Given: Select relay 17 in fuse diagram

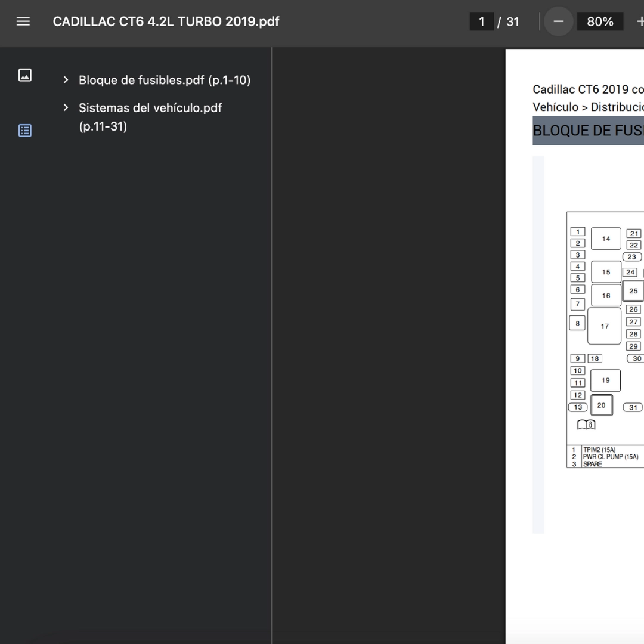Looking at the screenshot, I should (604, 326).
